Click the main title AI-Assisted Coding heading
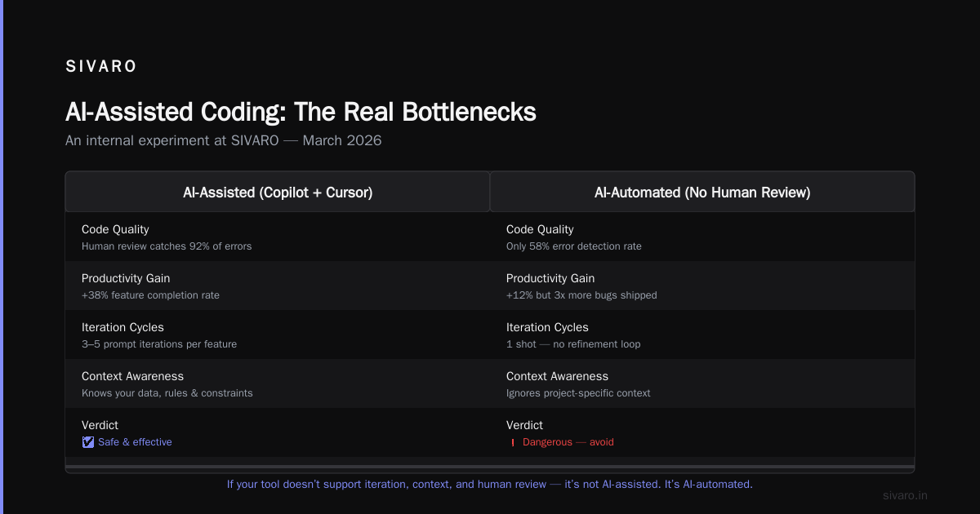The image size is (980, 514). [301, 112]
